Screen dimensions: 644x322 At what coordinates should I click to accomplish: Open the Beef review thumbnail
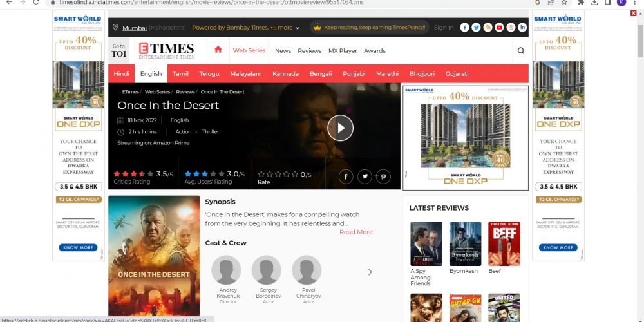504,244
